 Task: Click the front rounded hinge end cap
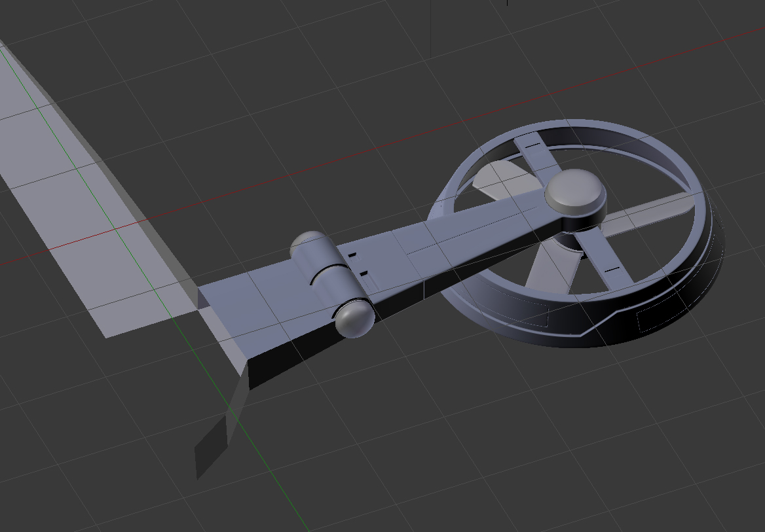(354, 319)
